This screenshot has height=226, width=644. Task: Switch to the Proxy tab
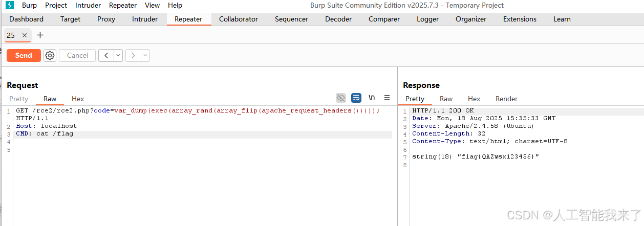106,19
